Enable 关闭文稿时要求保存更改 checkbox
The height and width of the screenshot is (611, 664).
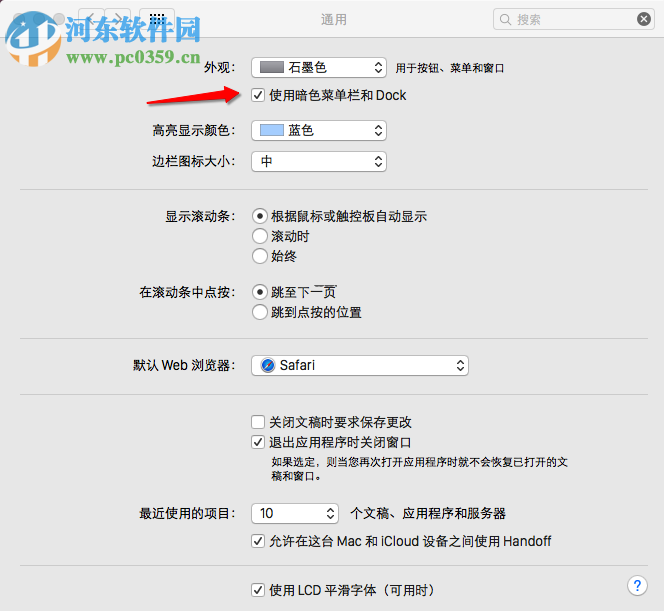point(258,422)
